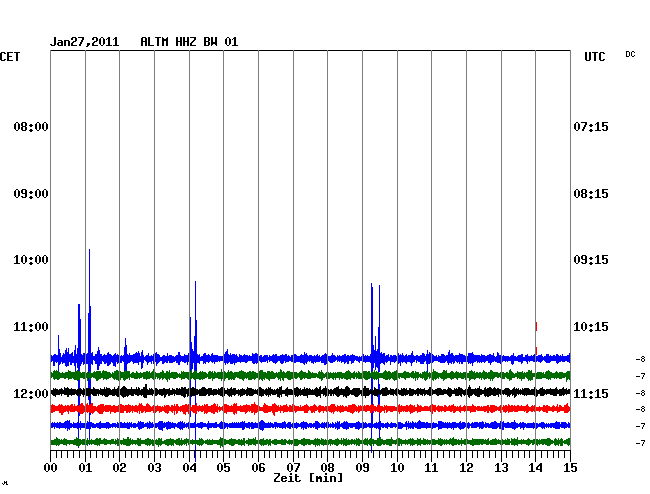Select the station title ALTM HHZ BW 01
This screenshot has width=650, height=494.
coord(189,42)
